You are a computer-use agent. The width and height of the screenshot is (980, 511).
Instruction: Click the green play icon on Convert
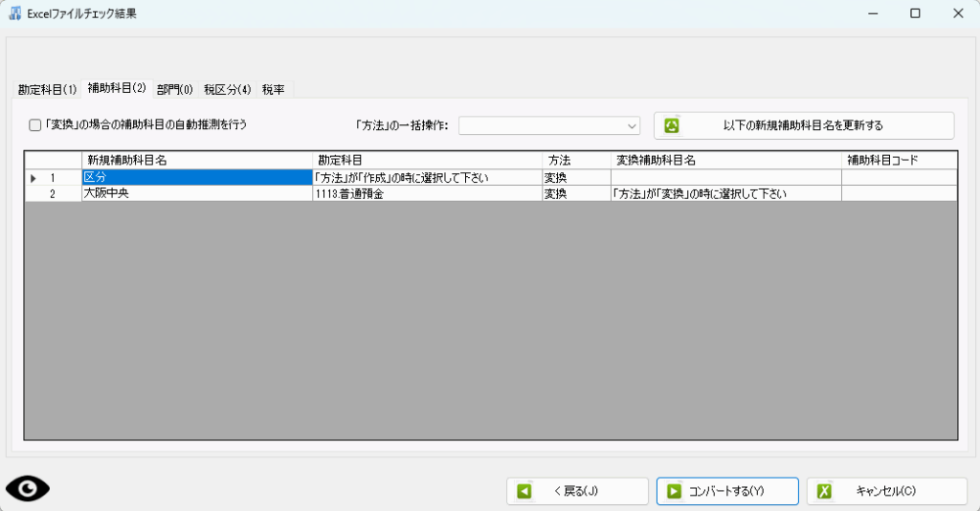tap(674, 491)
